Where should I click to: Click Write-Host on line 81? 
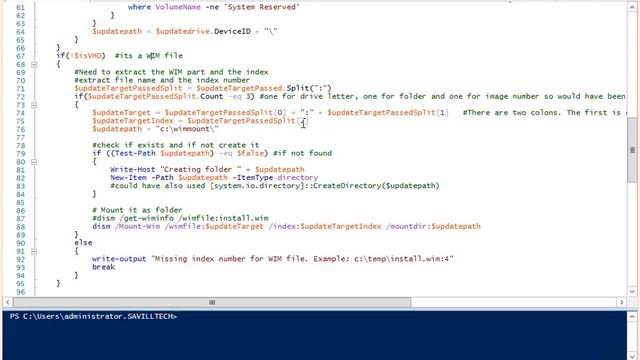pos(133,169)
